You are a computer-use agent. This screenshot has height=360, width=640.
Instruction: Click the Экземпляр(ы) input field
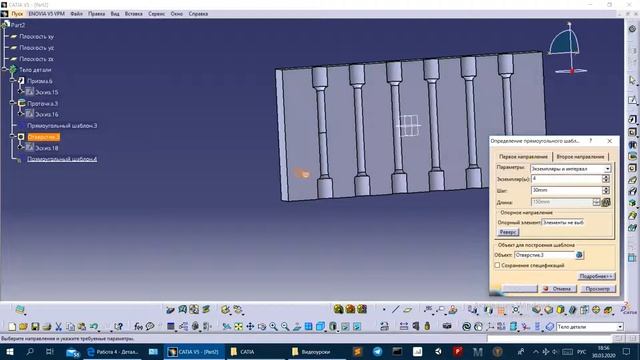click(567, 179)
